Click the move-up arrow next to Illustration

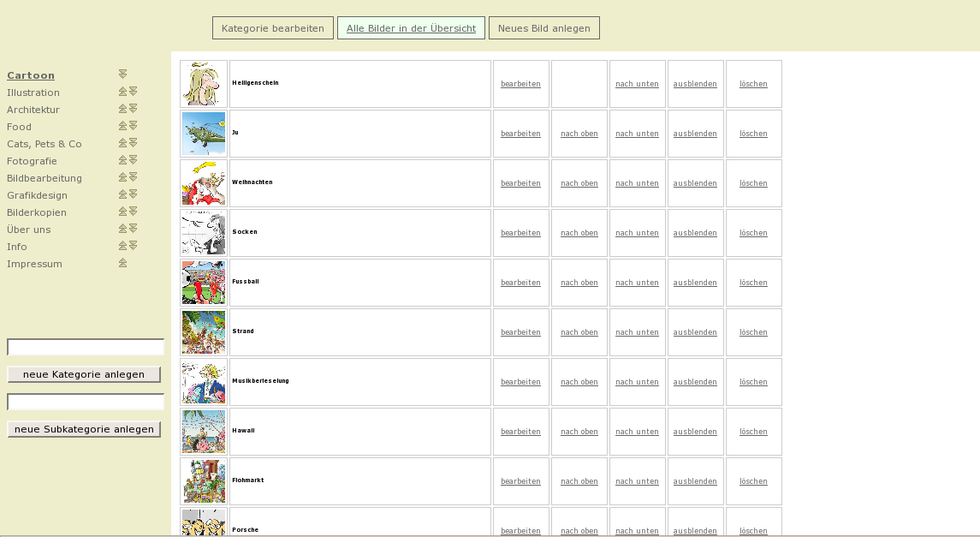(x=122, y=92)
